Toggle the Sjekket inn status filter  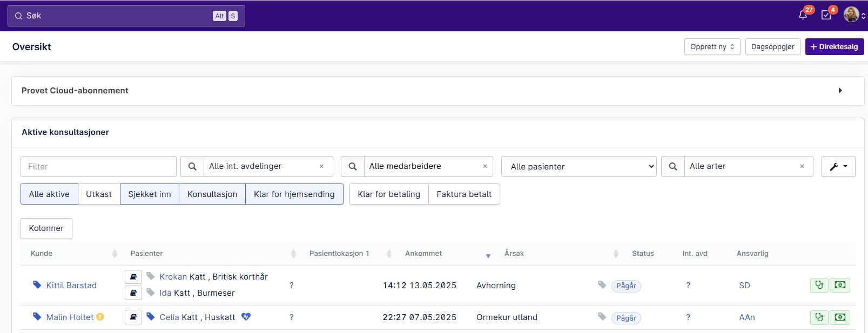point(150,194)
